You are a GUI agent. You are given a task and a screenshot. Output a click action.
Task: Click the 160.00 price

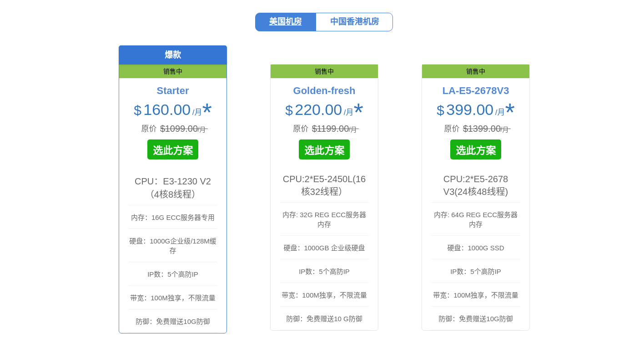click(167, 110)
